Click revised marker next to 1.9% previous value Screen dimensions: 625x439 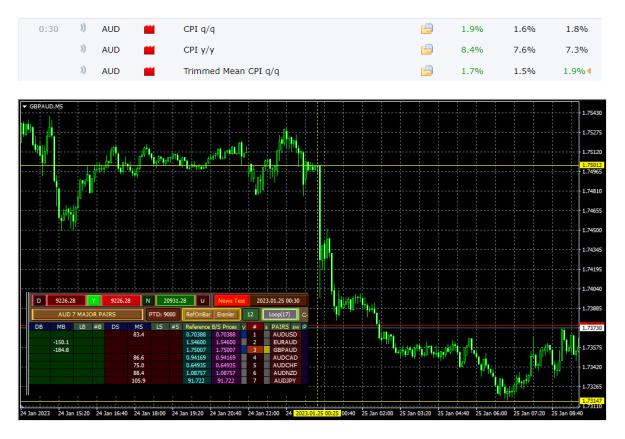[589, 71]
